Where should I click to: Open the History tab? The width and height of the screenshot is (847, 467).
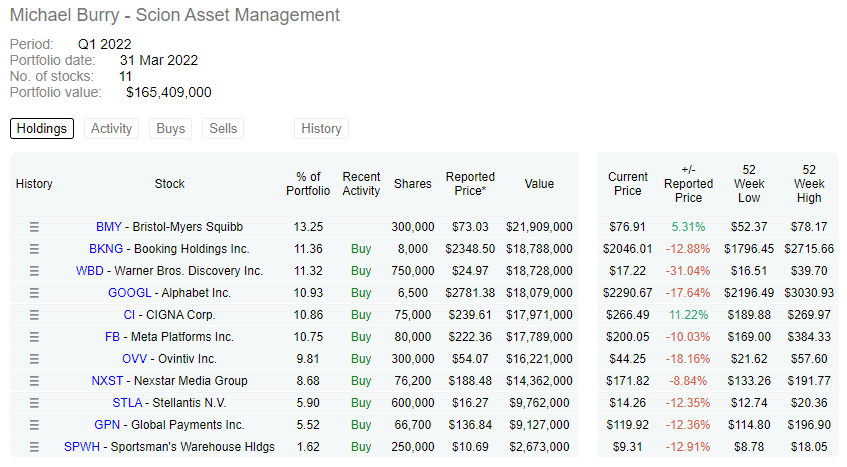[321, 128]
